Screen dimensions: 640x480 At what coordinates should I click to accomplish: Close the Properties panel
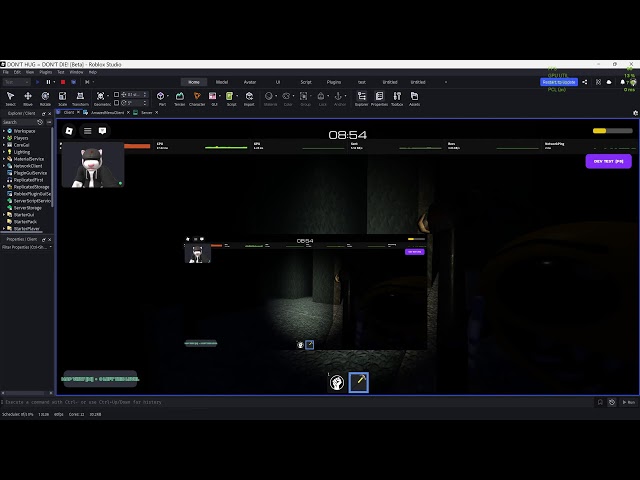pos(50,239)
